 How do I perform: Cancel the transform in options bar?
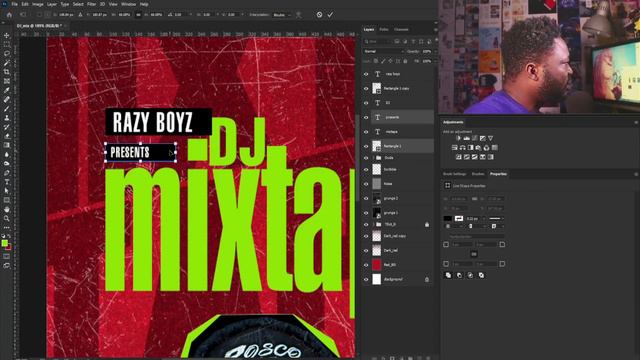point(319,15)
